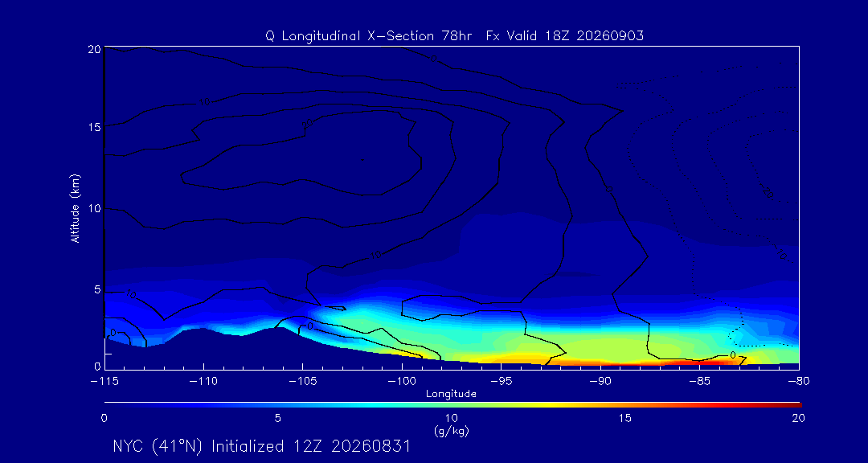Click the Altitude (km) axis label
The image size is (868, 463).
click(x=76, y=207)
